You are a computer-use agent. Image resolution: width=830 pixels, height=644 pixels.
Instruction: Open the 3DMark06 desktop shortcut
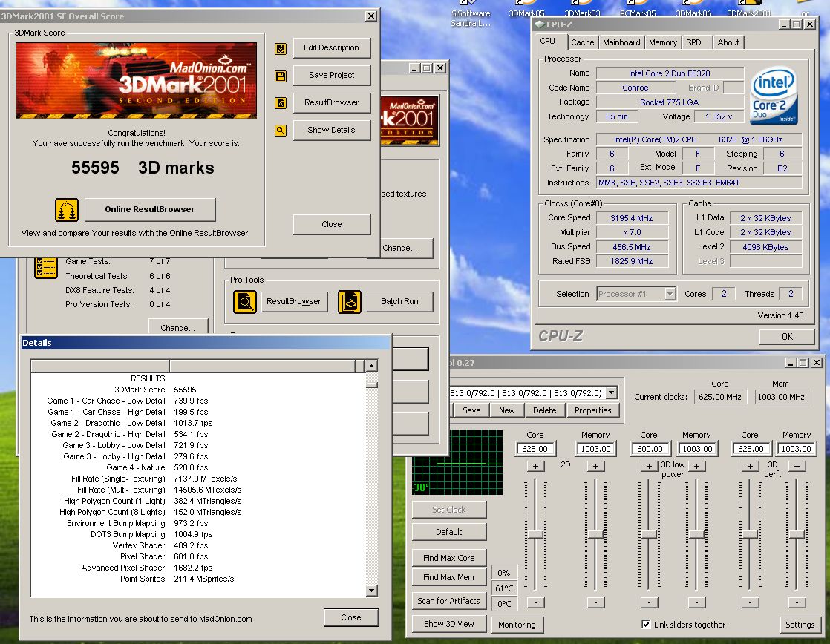(x=693, y=10)
